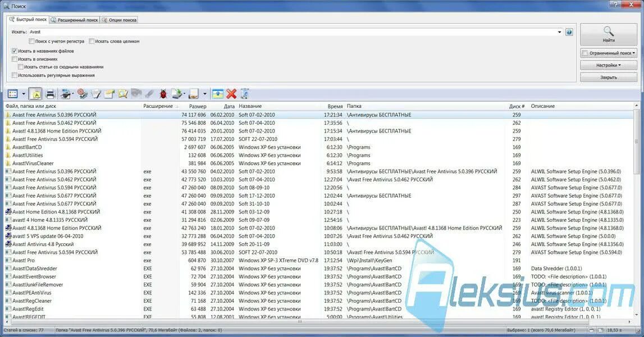Expand the Ограниченный поиск dropdown
Screen dimensions: 644x337
634,53
